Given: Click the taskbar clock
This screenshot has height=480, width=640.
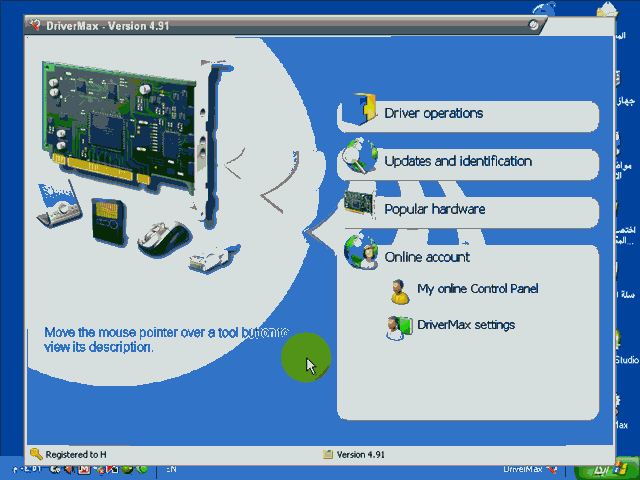Looking at the screenshot, I should [27, 469].
